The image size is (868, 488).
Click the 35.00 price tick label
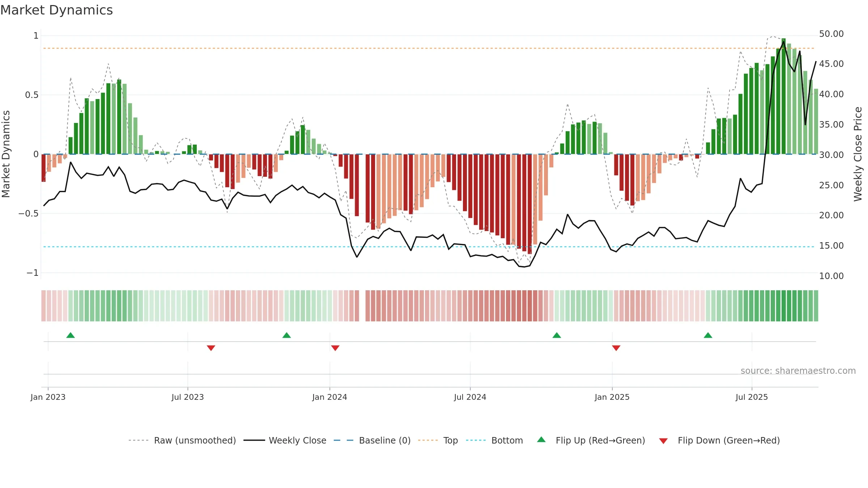coord(831,125)
